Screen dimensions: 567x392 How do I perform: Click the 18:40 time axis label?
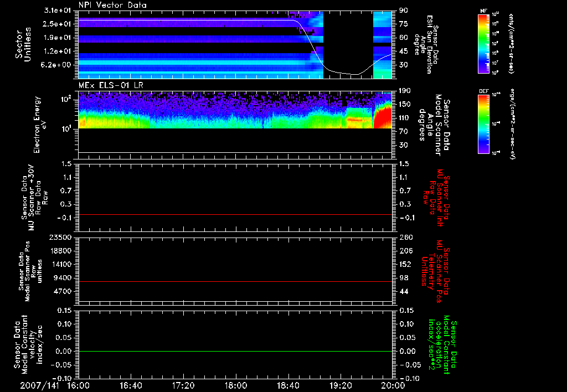pyautogui.click(x=288, y=385)
